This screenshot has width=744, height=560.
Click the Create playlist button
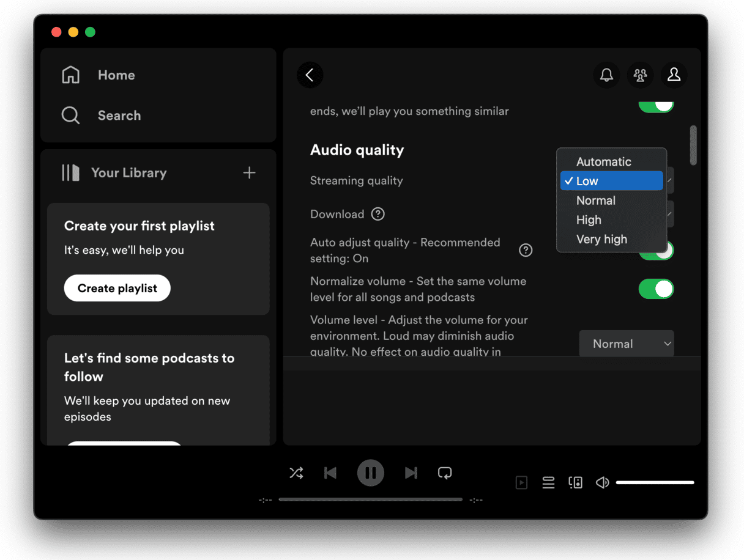(117, 289)
